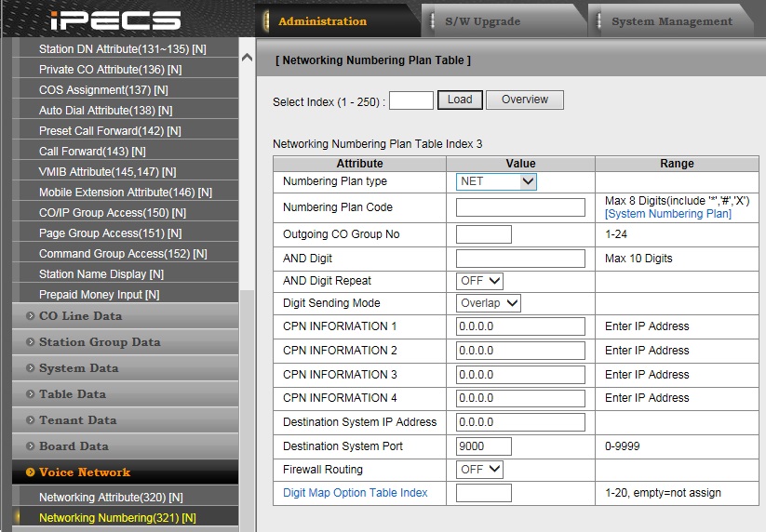Expand the Station Group Data section
Image resolution: width=766 pixels, height=532 pixels.
99,342
